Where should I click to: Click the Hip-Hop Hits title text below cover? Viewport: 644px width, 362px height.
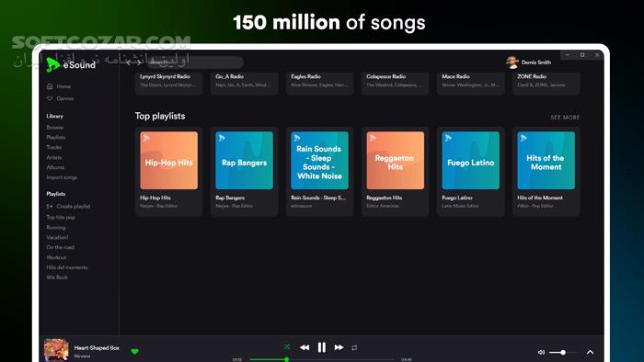pyautogui.click(x=155, y=198)
